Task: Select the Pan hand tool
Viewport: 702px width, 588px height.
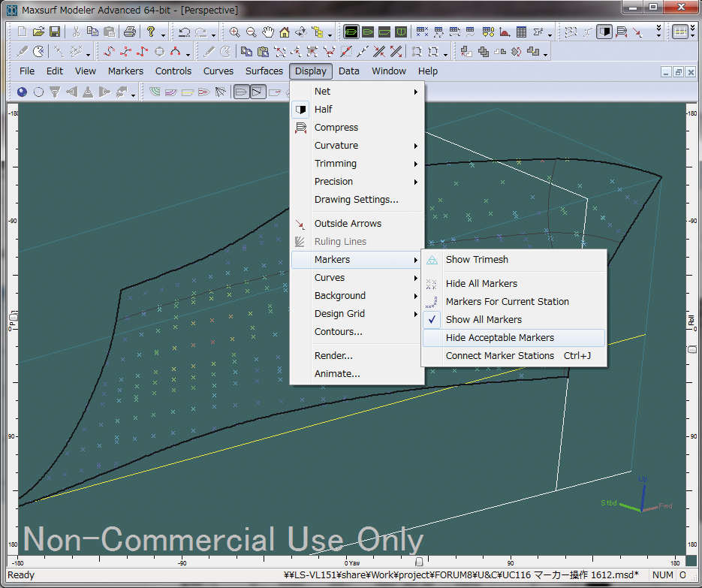Action: [x=268, y=32]
